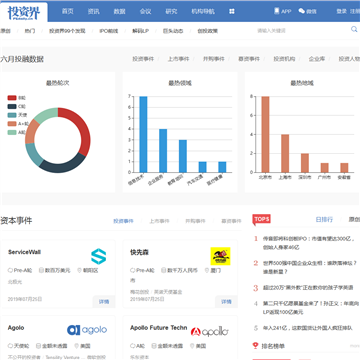
Task: Open rank 5 headline 年入241亿
Action: tap(307, 328)
